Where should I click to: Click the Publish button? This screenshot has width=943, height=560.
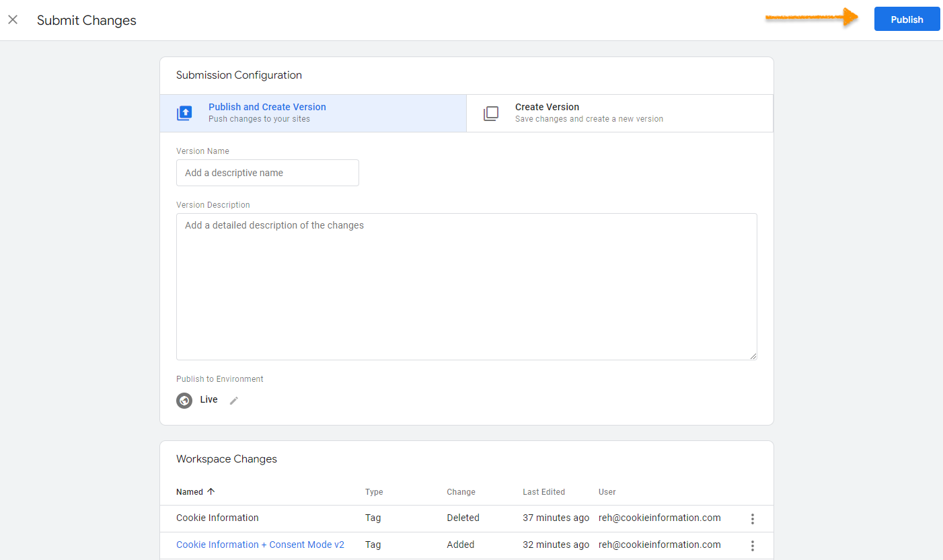(x=907, y=19)
